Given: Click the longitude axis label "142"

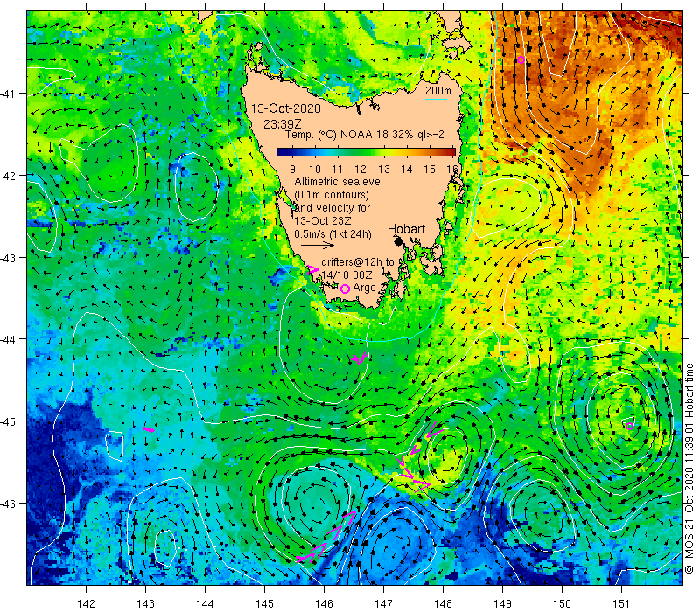Looking at the screenshot, I should [86, 604].
